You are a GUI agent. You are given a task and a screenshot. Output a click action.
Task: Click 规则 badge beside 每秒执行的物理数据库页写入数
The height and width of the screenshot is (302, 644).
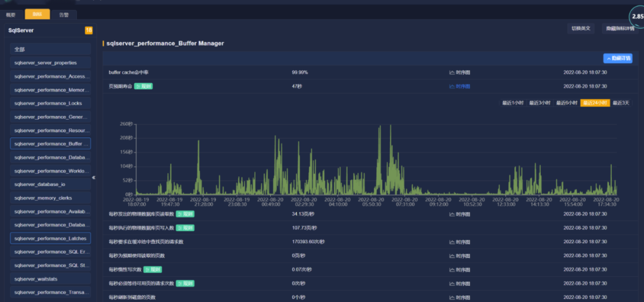tap(185, 228)
